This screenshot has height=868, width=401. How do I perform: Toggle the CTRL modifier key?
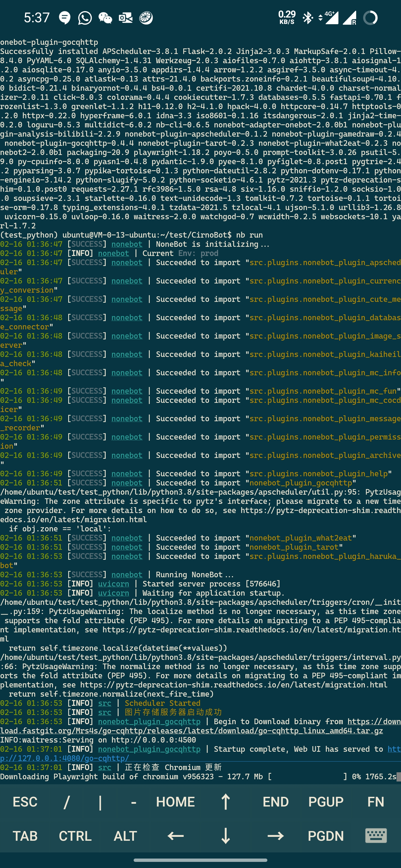pyautogui.click(x=75, y=836)
